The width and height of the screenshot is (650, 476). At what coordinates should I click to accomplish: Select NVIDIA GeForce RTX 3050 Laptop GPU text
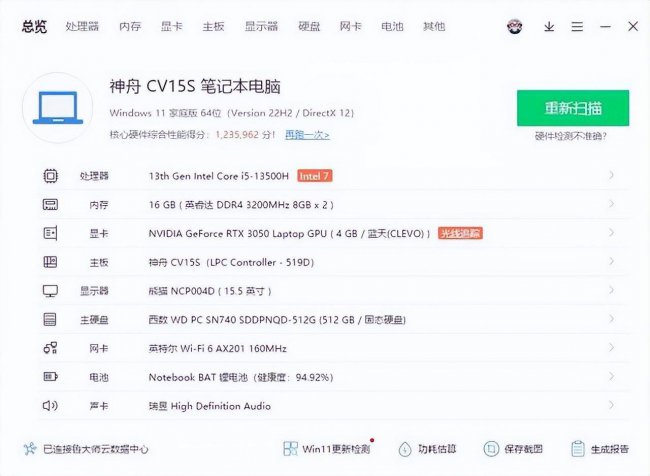pos(289,233)
